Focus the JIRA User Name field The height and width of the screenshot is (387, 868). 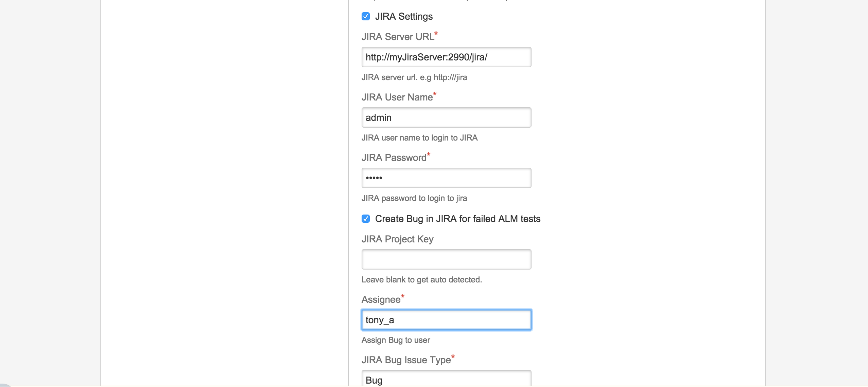pos(446,117)
